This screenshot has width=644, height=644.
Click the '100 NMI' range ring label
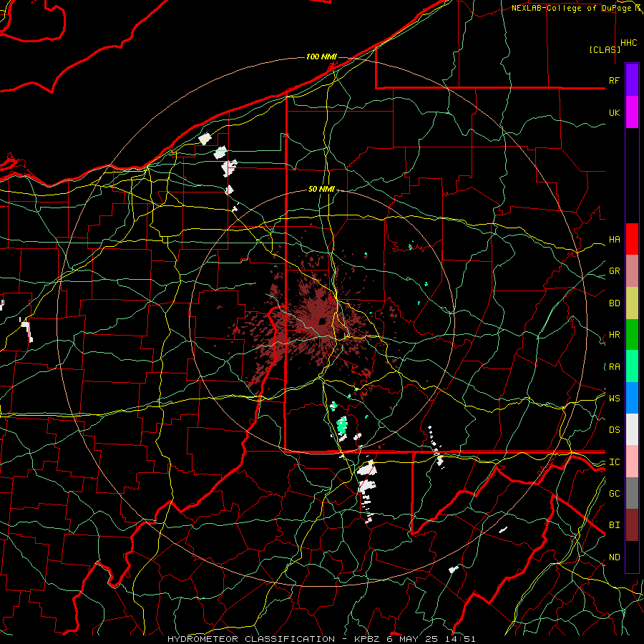tap(321, 57)
